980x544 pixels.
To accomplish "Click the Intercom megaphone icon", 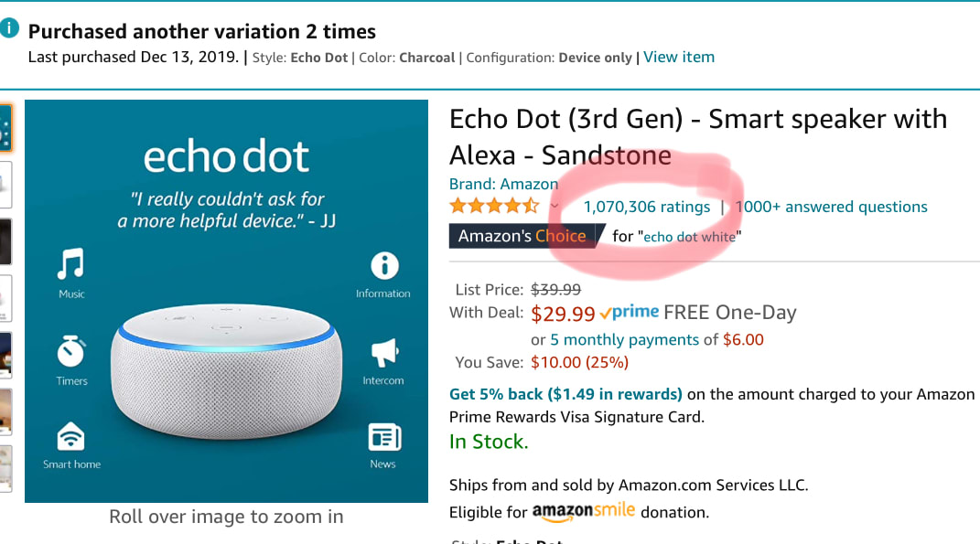I will 383,353.
